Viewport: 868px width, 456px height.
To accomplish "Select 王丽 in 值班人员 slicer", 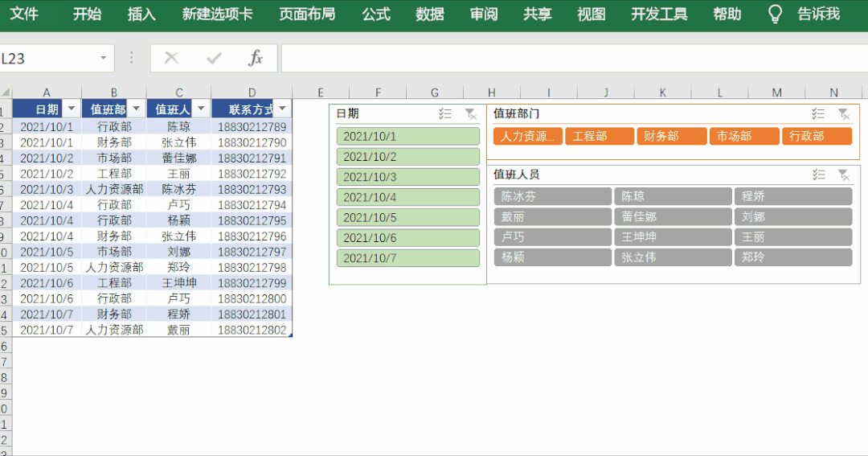I will click(793, 237).
